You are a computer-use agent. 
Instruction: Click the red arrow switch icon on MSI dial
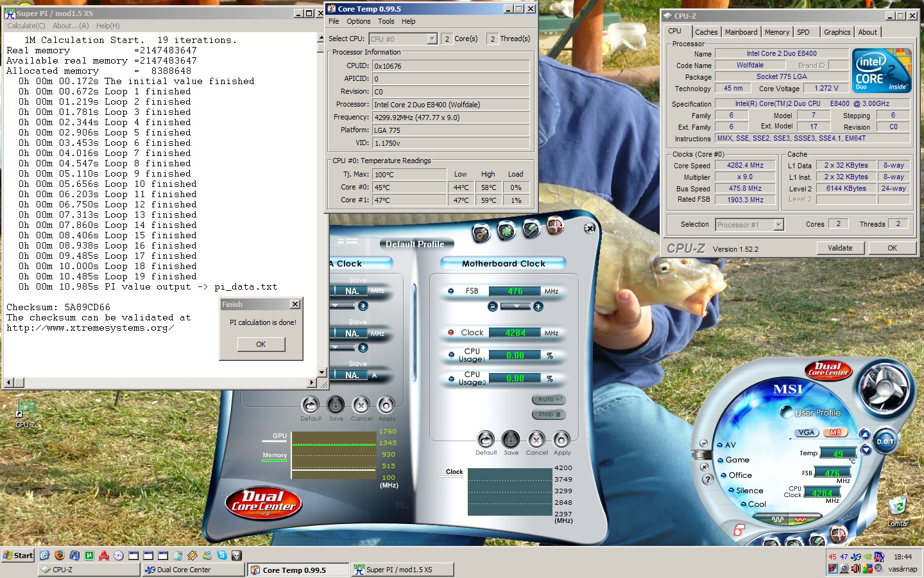pyautogui.click(x=739, y=530)
